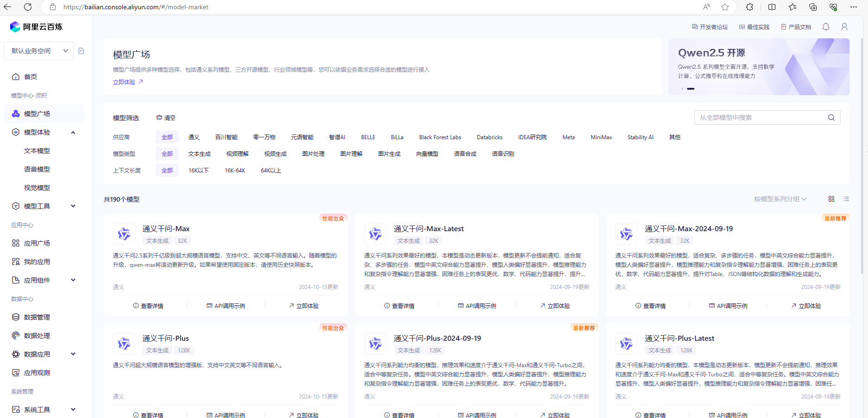Click the 立即体验 link under 模型广场 heading
This screenshot has height=418, width=868.
[128, 82]
